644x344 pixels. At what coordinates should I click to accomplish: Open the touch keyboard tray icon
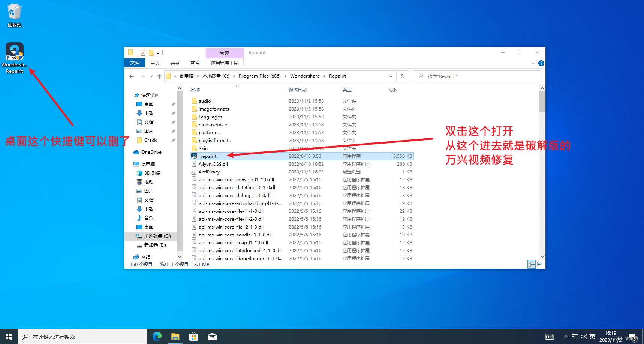click(550, 337)
